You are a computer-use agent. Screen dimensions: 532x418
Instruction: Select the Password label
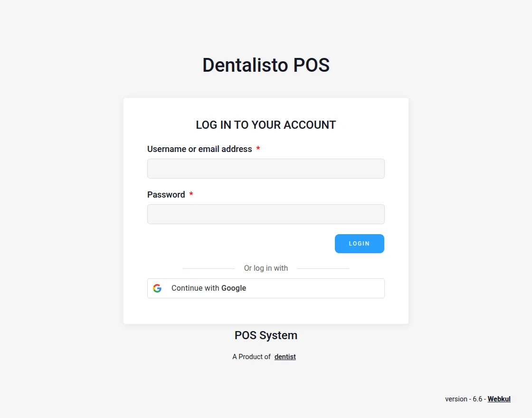[x=166, y=194]
